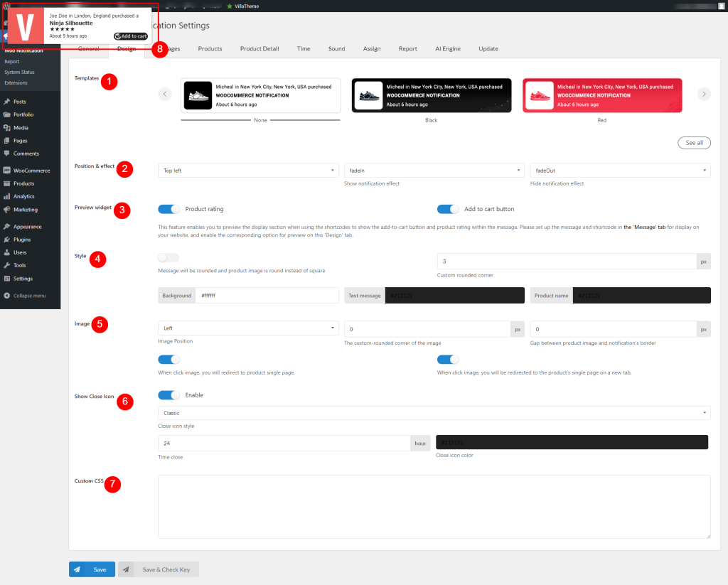Screen dimensions: 728x585
Task: Select the Red template thumbnail
Action: click(x=602, y=96)
